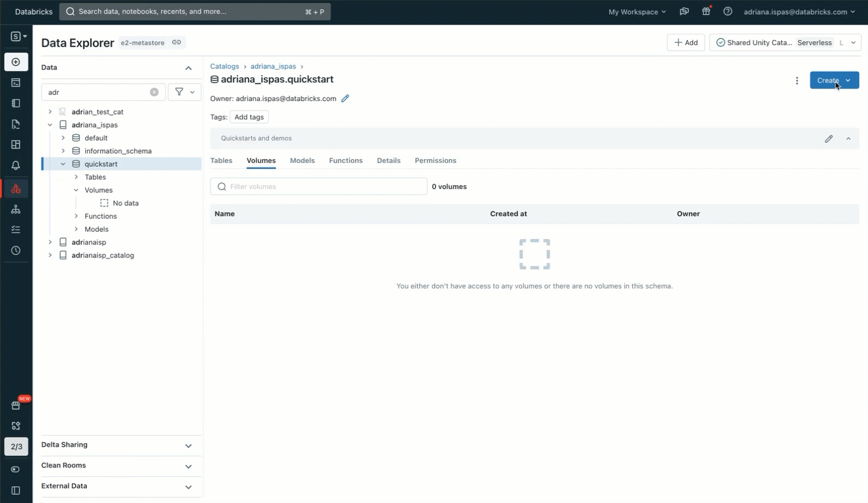The image size is (868, 503).
Task: Open the Queries sidebar icon
Action: tap(16, 124)
